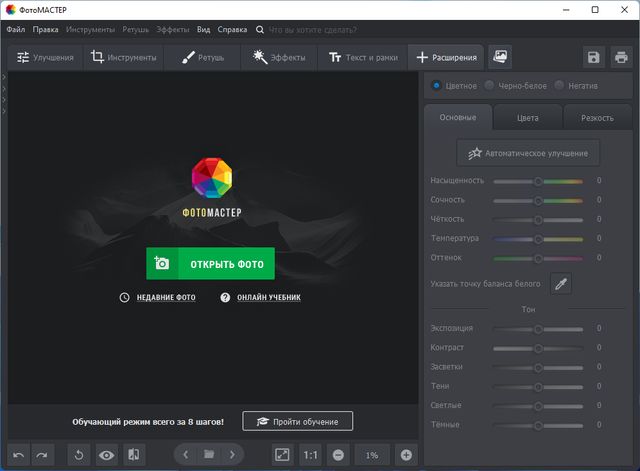Toggle the eye preview of original

[x=106, y=455]
